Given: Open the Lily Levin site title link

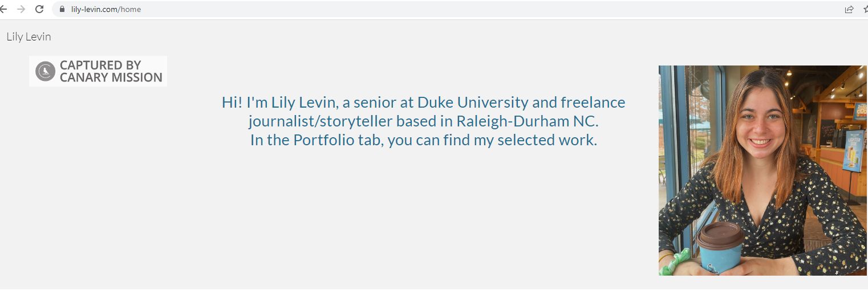Looking at the screenshot, I should click(x=29, y=36).
